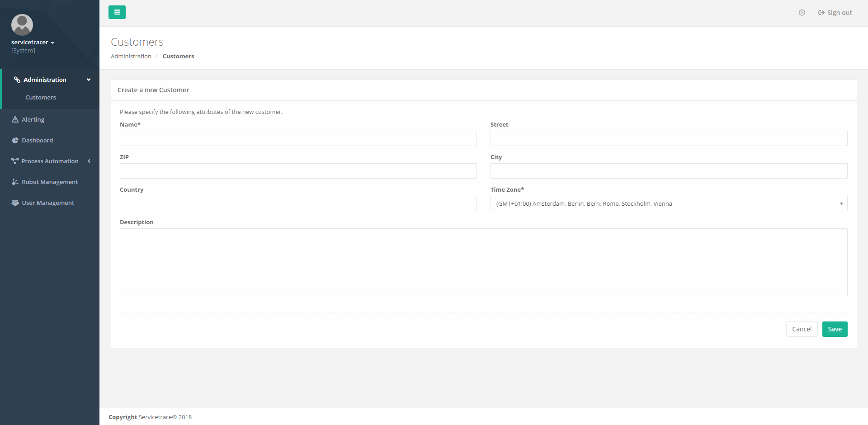868x425 pixels.
Task: Click the Administration breadcrumb link
Action: click(x=131, y=56)
